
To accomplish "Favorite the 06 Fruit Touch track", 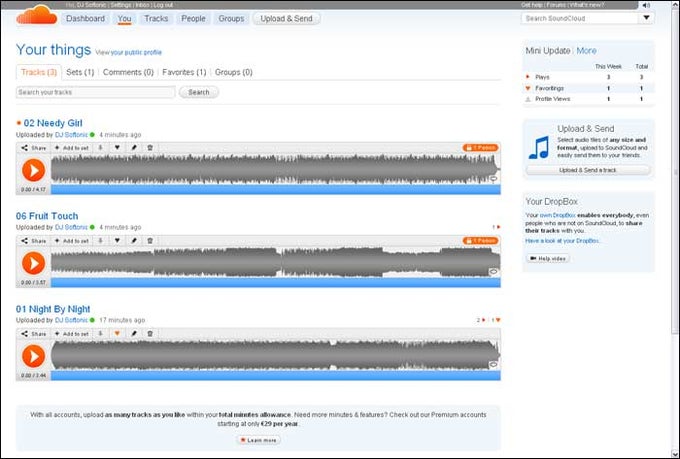I will point(117,240).
